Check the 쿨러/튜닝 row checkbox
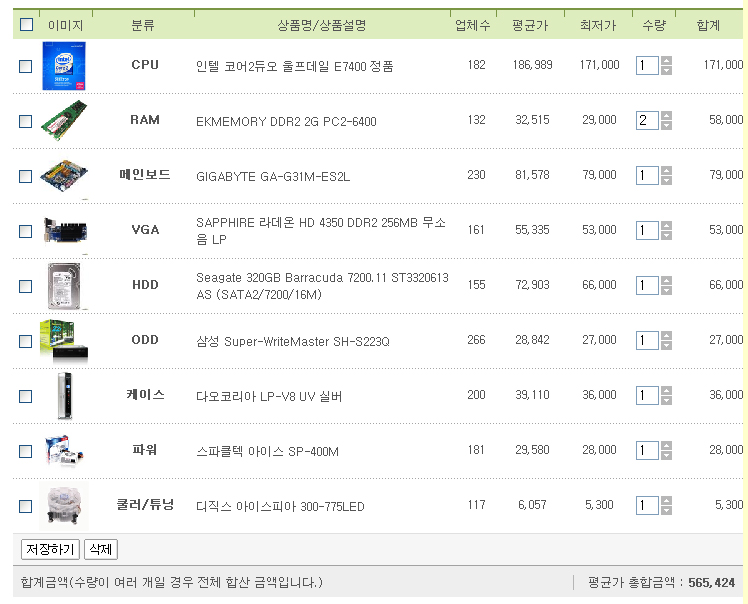 click(x=25, y=506)
